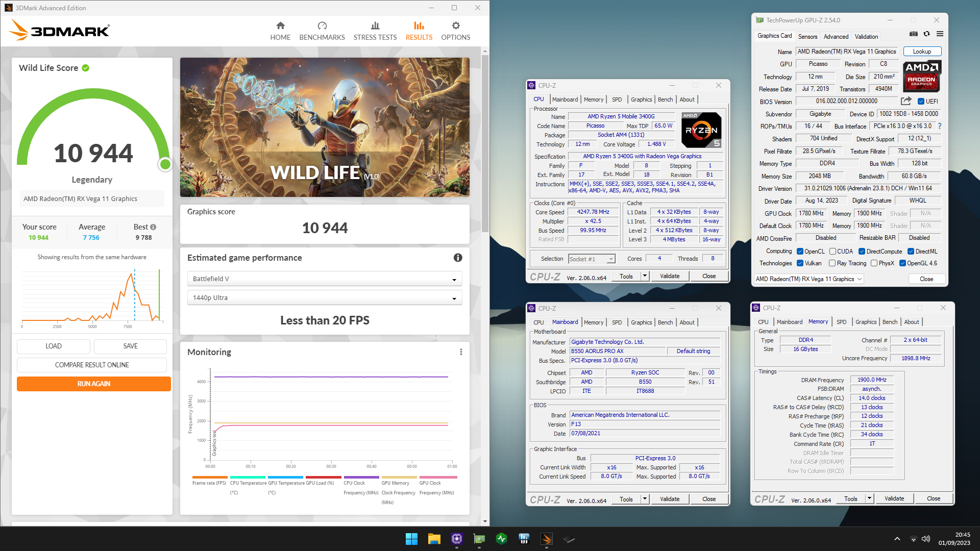Open SPD tab in top CPU-Z window
Image resolution: width=980 pixels, height=551 pixels.
tap(617, 99)
